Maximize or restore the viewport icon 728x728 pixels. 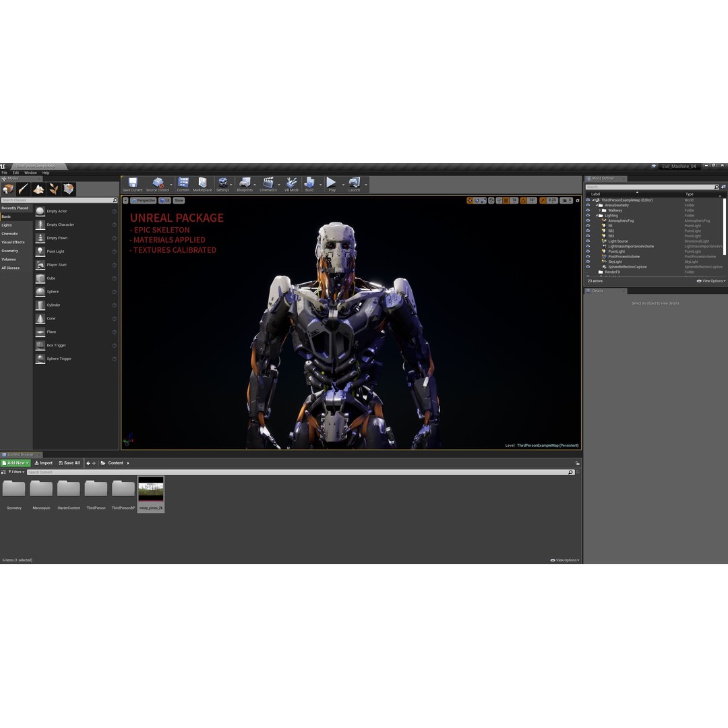[578, 201]
